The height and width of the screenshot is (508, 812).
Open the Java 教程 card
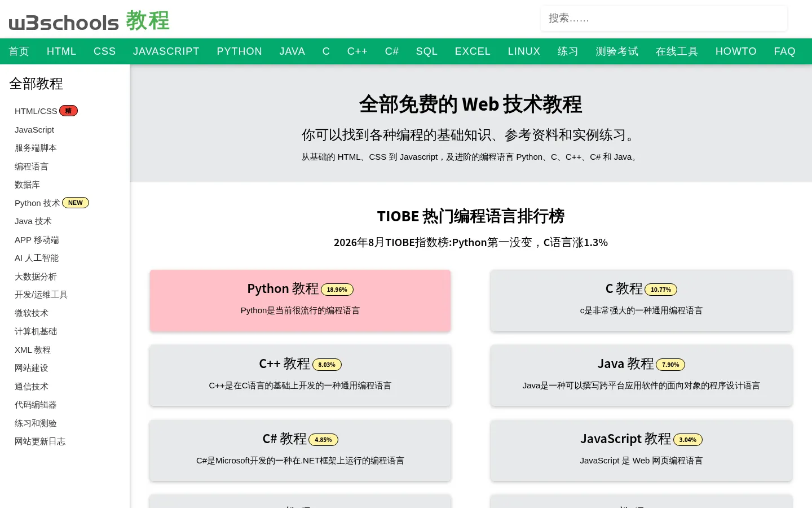click(x=641, y=375)
